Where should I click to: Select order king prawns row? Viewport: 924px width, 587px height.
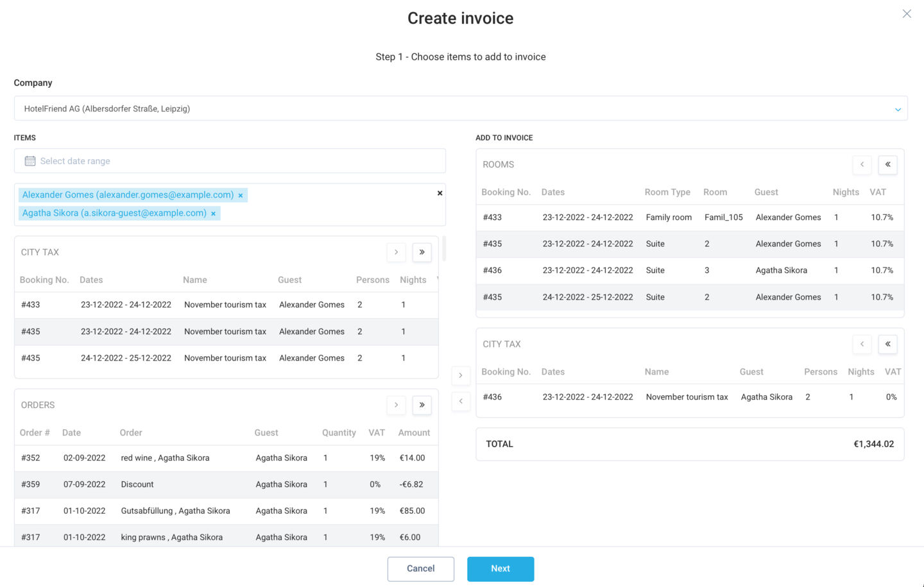pyautogui.click(x=227, y=536)
